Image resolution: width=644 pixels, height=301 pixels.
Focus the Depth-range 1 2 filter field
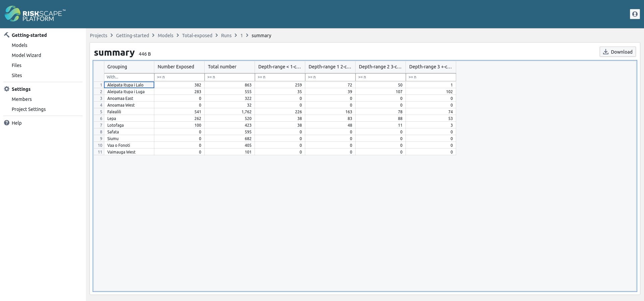coord(330,77)
